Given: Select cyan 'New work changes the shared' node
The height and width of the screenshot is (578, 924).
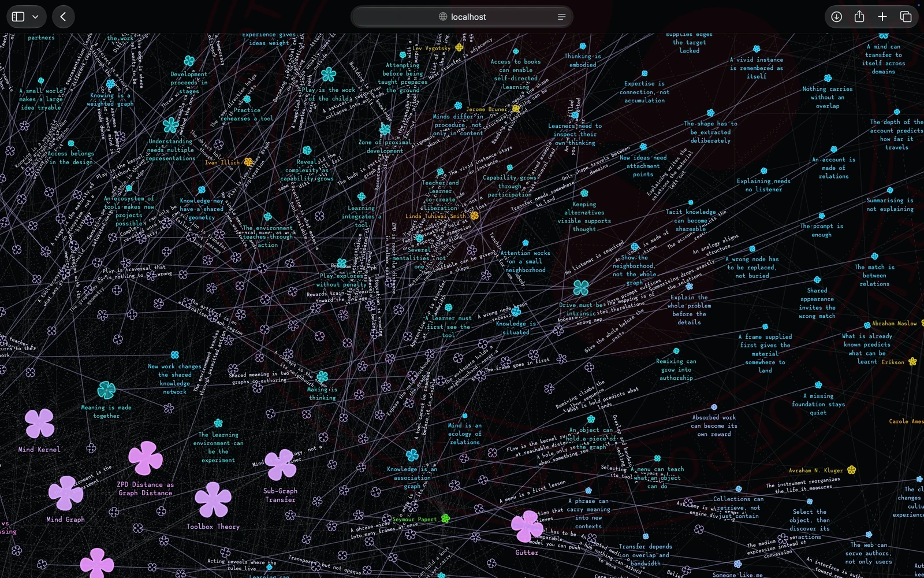Looking at the screenshot, I should (175, 355).
